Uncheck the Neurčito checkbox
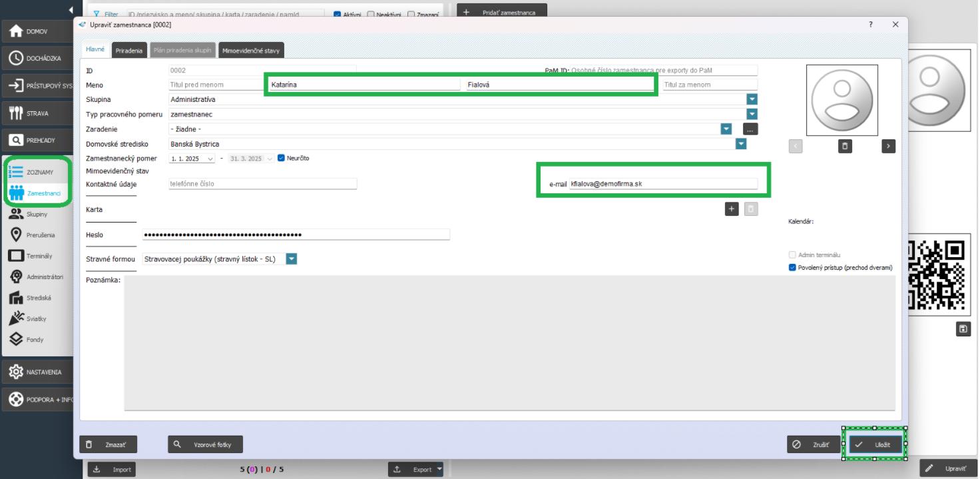The image size is (980, 479). point(281,159)
